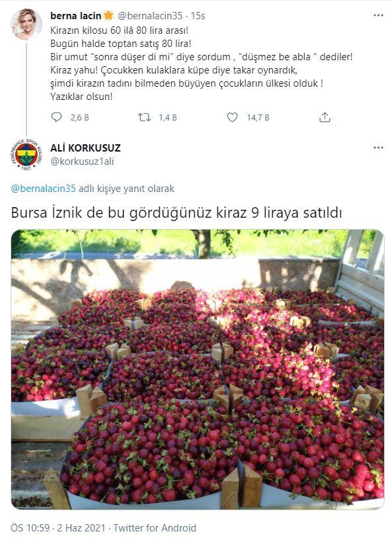Open reply icon on berna lacin tweet

tap(56, 118)
